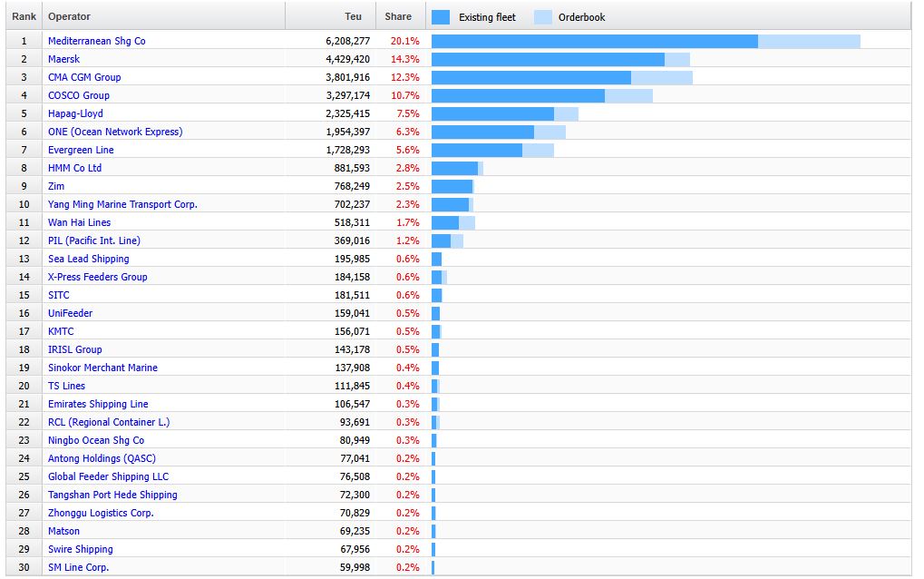Select Ningbo Ocean Shg Co link

coord(96,440)
